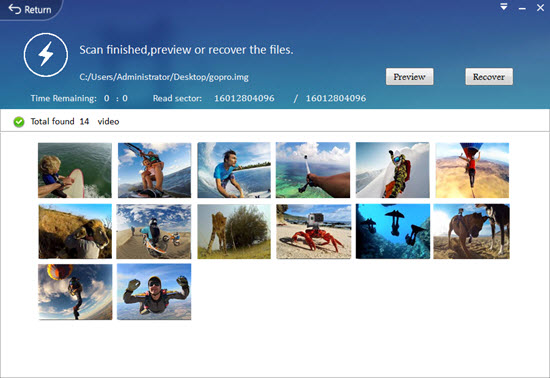
Task: Select the dog wearing camera thumbnail
Action: pyautogui.click(x=471, y=231)
